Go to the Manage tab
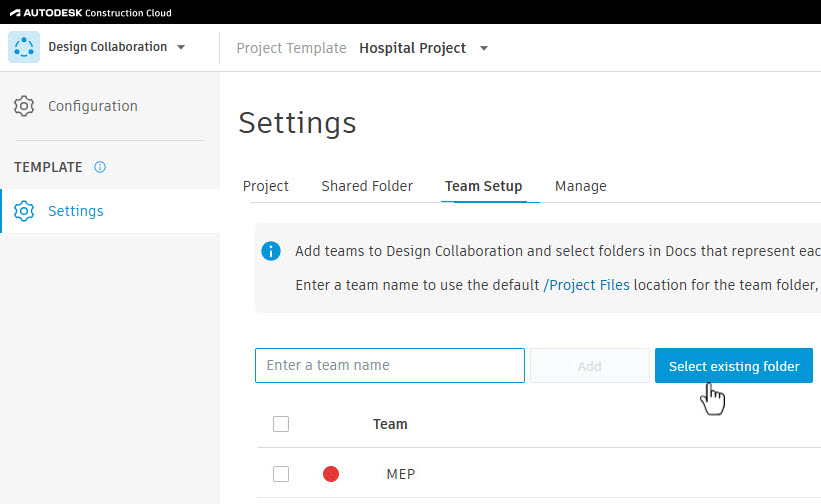Viewport: 821px width, 504px height. [581, 186]
